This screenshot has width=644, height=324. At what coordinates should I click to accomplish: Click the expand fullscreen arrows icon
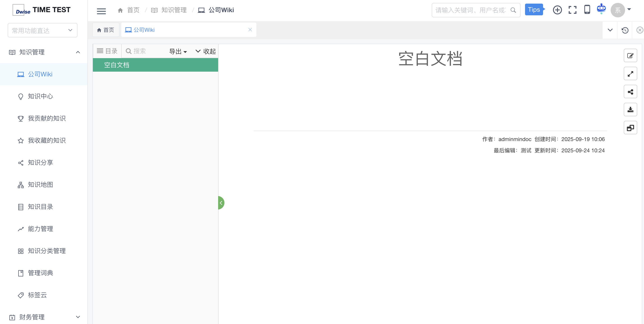tap(630, 74)
